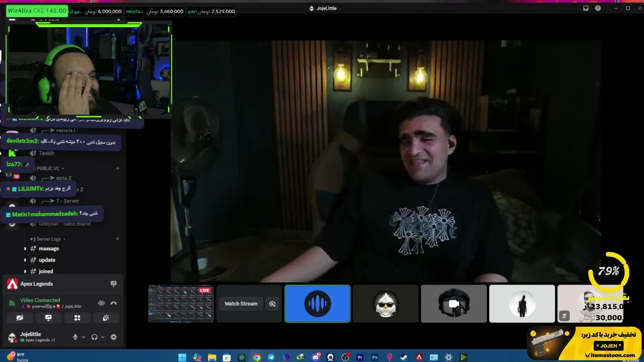Open the Windows Start menu
644x362 pixels.
[182, 357]
